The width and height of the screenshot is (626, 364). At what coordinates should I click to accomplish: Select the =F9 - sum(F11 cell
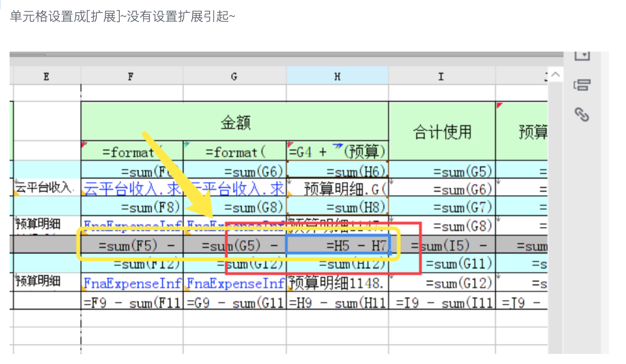pyautogui.click(x=132, y=301)
